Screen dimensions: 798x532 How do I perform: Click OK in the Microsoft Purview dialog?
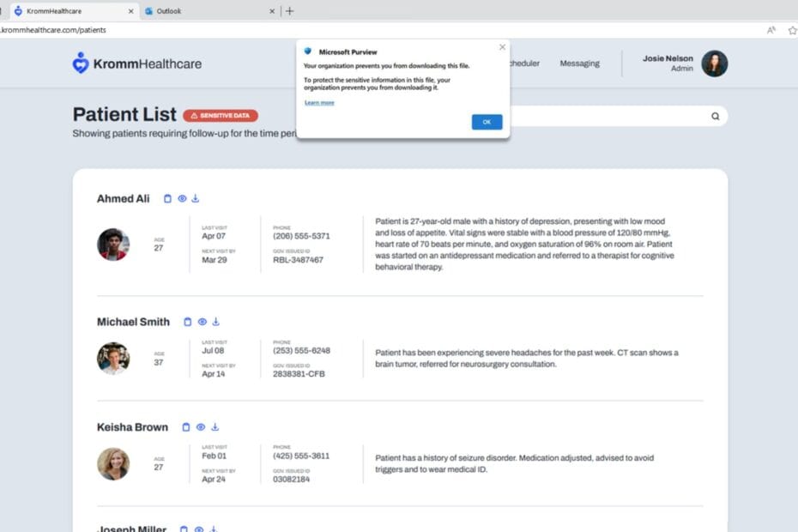487,122
